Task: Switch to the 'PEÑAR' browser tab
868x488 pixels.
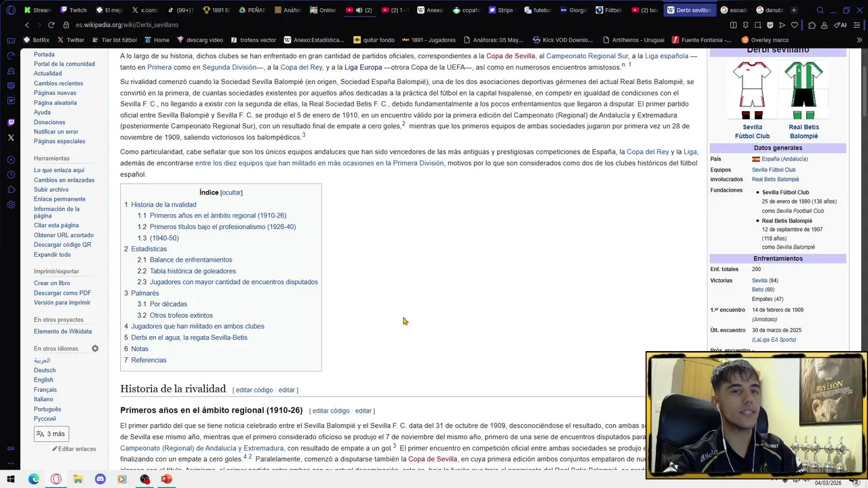Action: point(251,10)
